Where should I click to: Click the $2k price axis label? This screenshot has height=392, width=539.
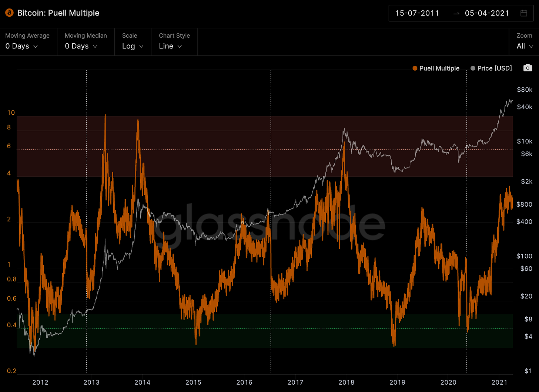(x=526, y=182)
